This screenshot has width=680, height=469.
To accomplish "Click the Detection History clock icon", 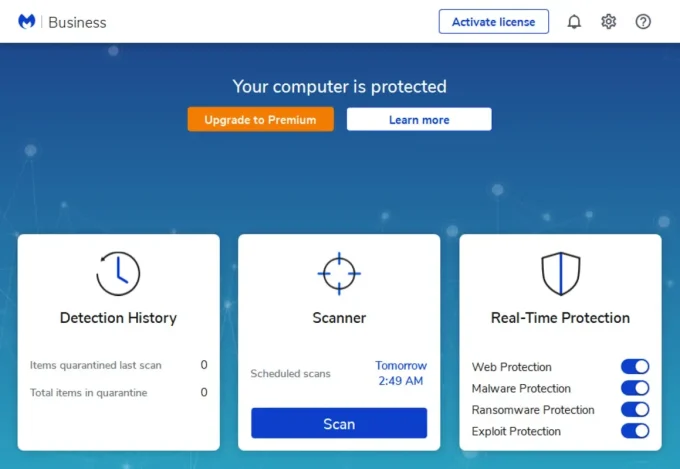I will 118,273.
